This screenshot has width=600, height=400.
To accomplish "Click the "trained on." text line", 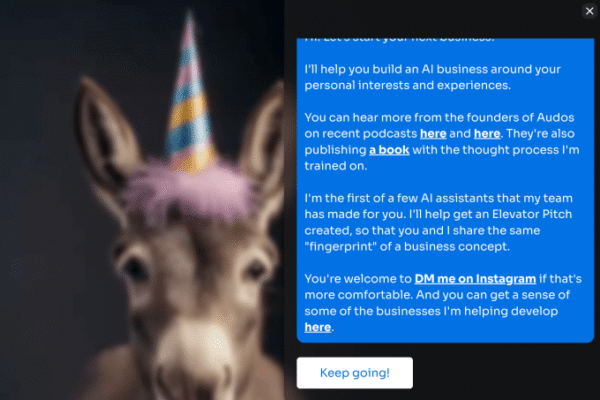I will coord(336,166).
